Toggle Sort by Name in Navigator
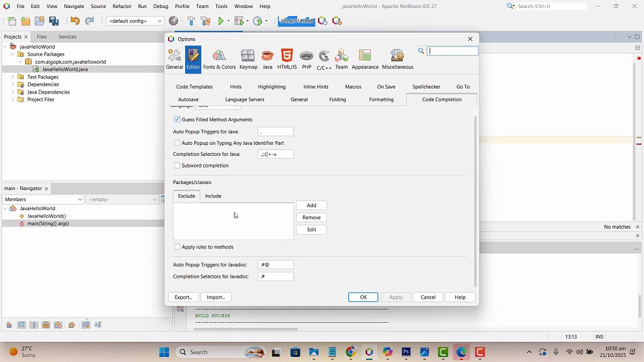The image size is (644, 362). click(x=86, y=325)
